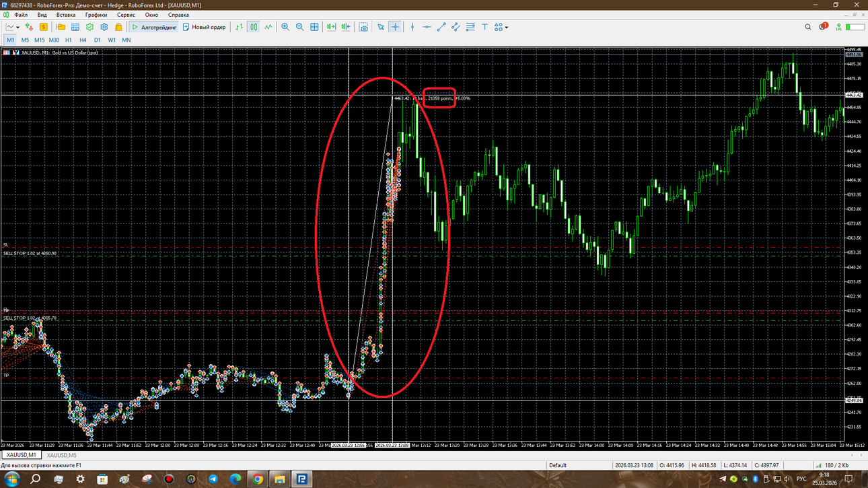The height and width of the screenshot is (488, 868).
Task: Open the Navigator star icon
Action: click(89, 27)
